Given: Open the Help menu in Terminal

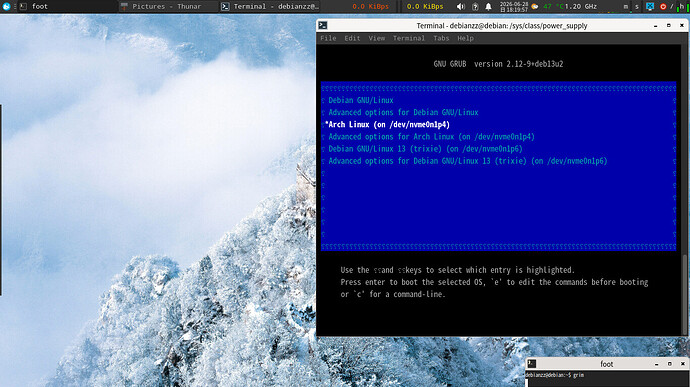Looking at the screenshot, I should pos(465,38).
